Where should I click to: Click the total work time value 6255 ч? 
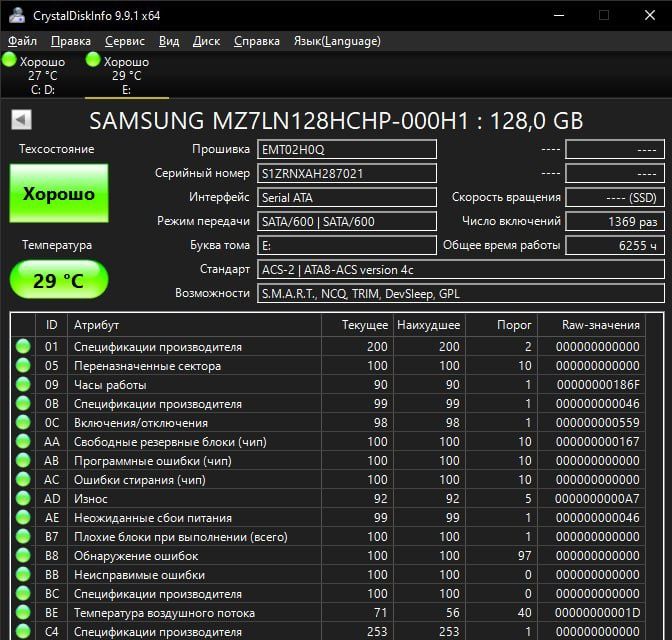[x=615, y=246]
